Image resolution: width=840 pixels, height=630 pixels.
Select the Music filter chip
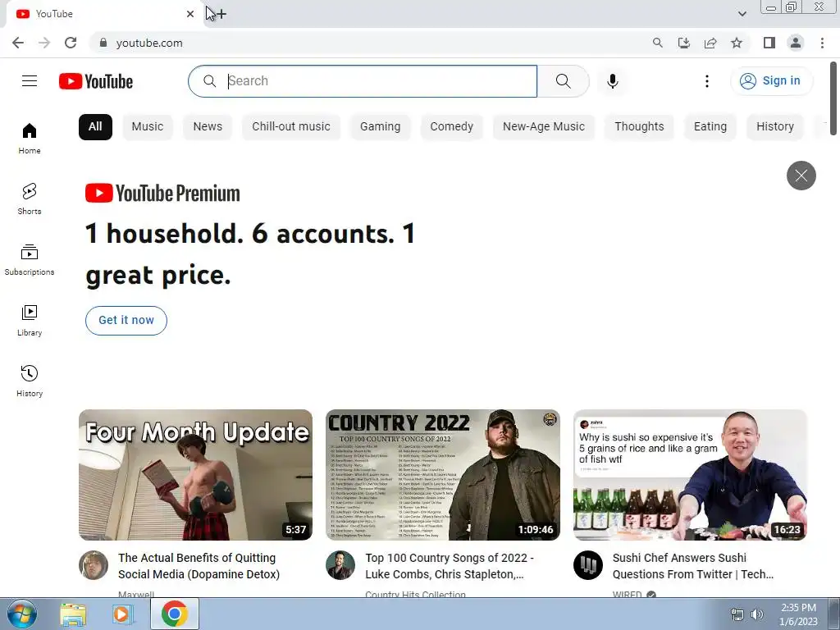(x=148, y=127)
